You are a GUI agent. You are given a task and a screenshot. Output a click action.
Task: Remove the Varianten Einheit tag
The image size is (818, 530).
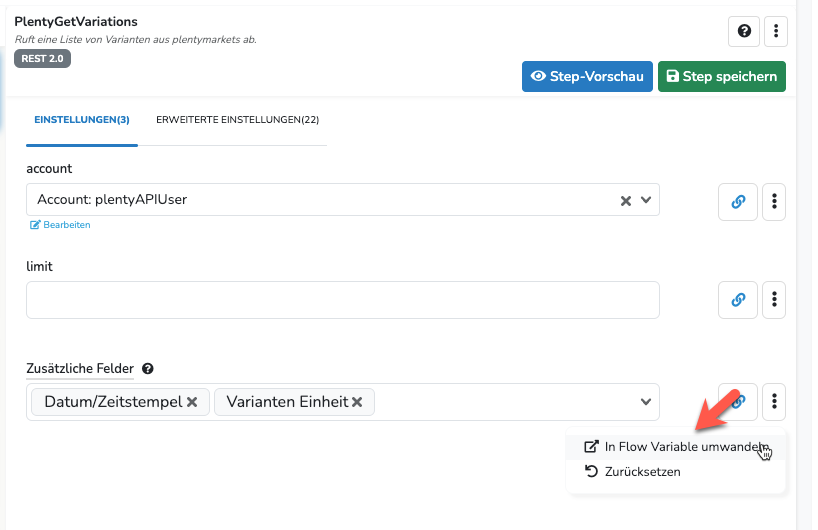click(357, 402)
